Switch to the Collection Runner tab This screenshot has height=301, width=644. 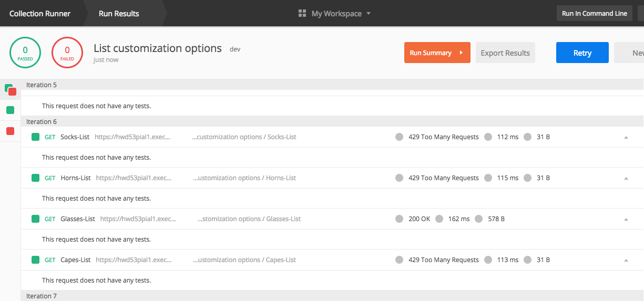pos(40,14)
